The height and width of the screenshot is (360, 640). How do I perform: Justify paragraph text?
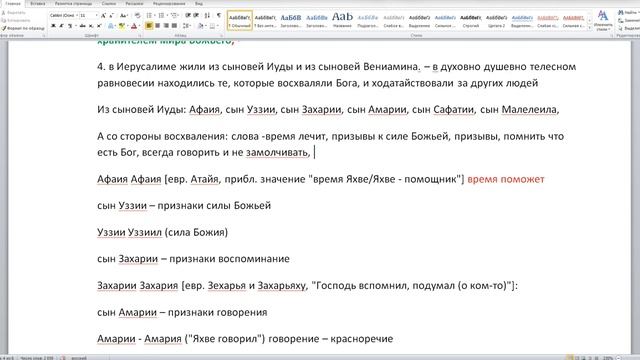click(175, 26)
